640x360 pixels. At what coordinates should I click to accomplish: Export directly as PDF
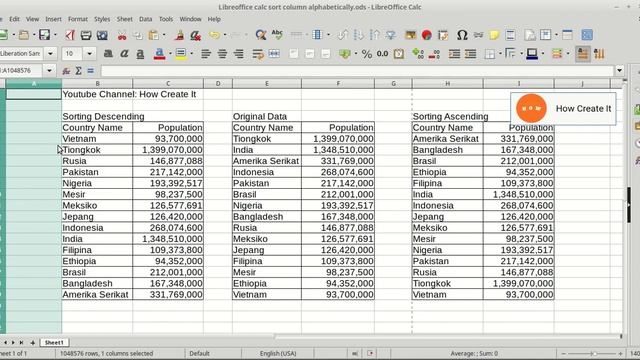(70, 35)
